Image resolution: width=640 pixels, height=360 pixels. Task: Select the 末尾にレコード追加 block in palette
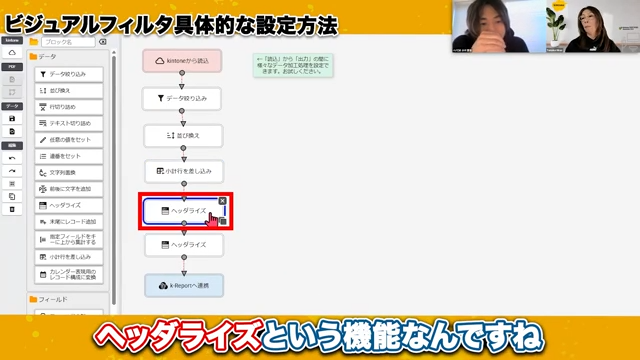[69, 222]
